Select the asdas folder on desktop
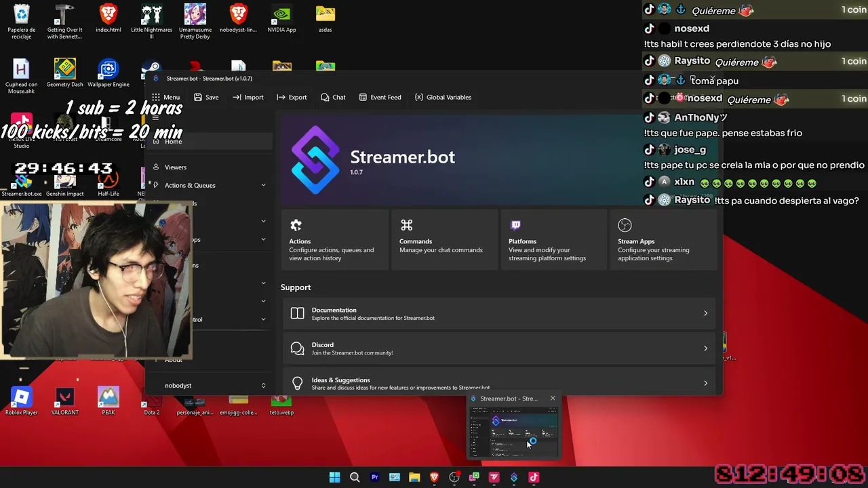The image size is (868, 488). (x=325, y=19)
